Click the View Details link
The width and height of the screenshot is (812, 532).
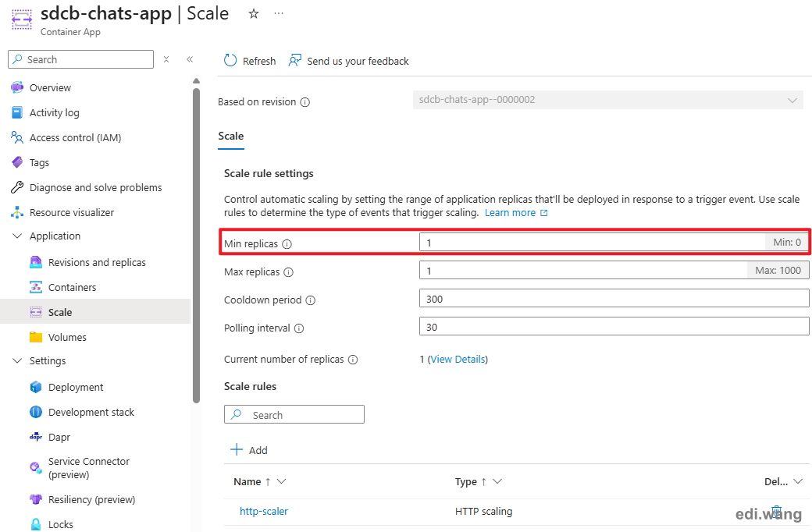[458, 359]
